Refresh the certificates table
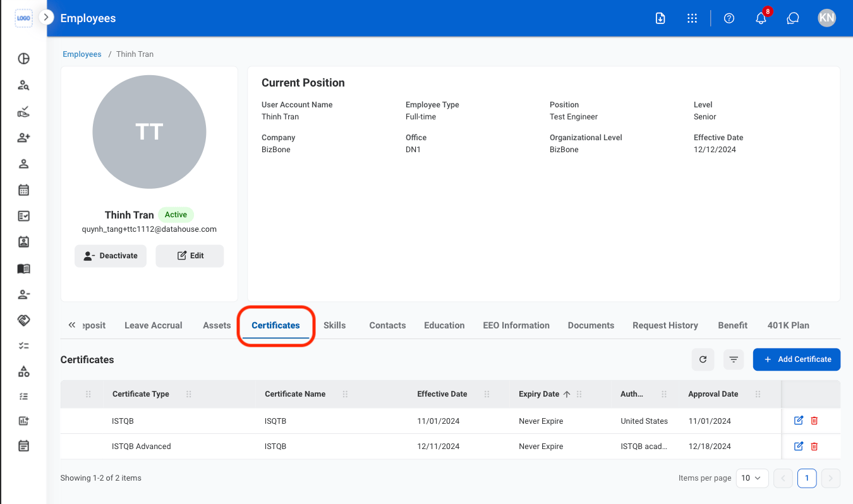 [x=703, y=359]
